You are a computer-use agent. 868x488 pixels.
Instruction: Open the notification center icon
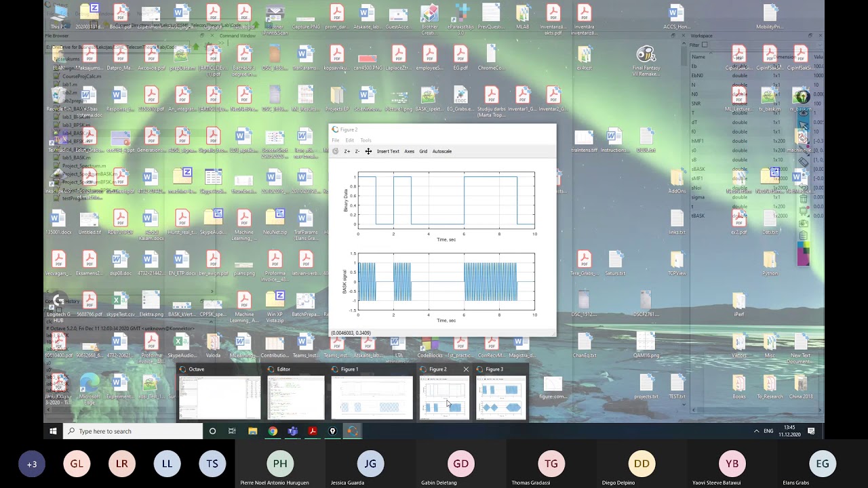(811, 431)
